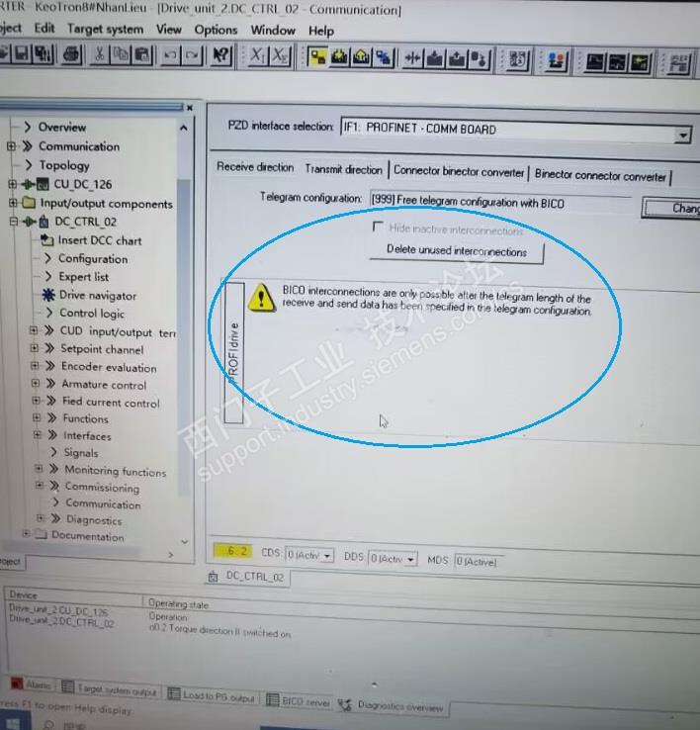Click the Load project to PG icon
The height and width of the screenshot is (730, 700).
point(362,57)
